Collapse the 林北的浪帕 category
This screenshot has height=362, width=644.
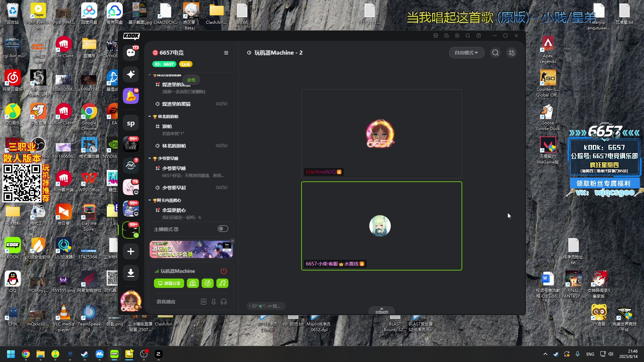click(150, 116)
